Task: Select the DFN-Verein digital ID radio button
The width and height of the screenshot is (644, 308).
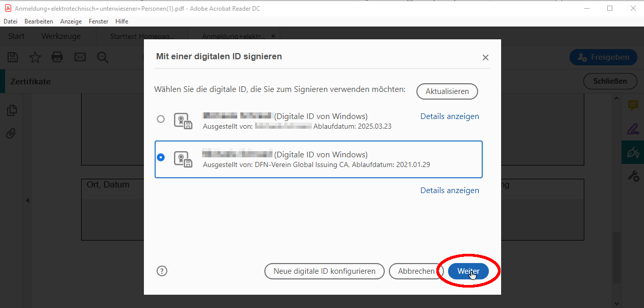Action: click(x=161, y=157)
